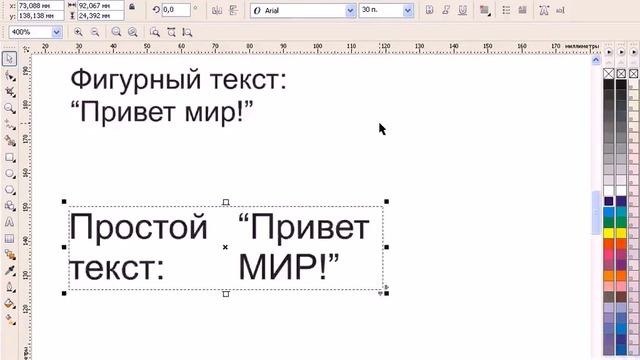Click the word "МИР!" in text frame
Viewport: 640px width, 360px height.
coord(289,267)
